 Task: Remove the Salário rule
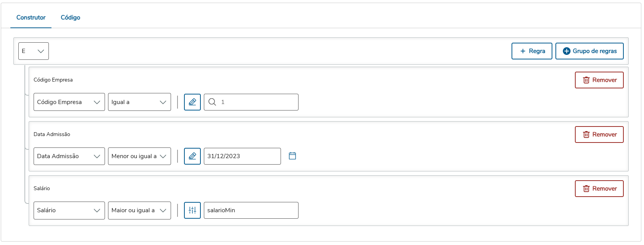tap(599, 189)
